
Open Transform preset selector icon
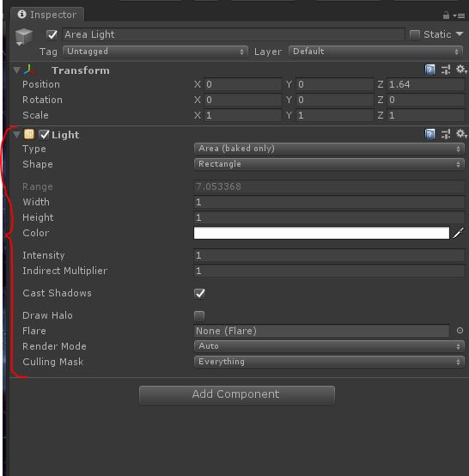(446, 70)
